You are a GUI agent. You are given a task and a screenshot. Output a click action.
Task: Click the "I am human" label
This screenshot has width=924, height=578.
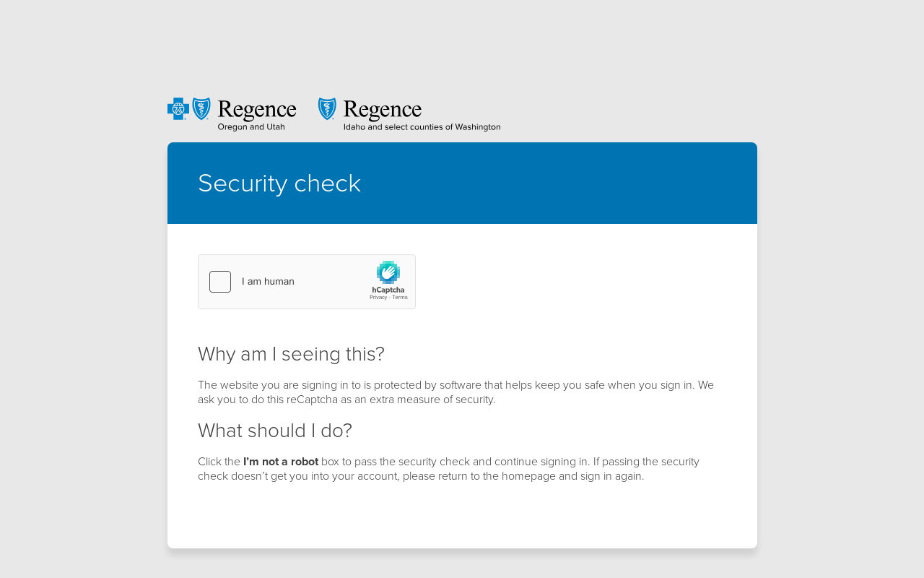268,282
